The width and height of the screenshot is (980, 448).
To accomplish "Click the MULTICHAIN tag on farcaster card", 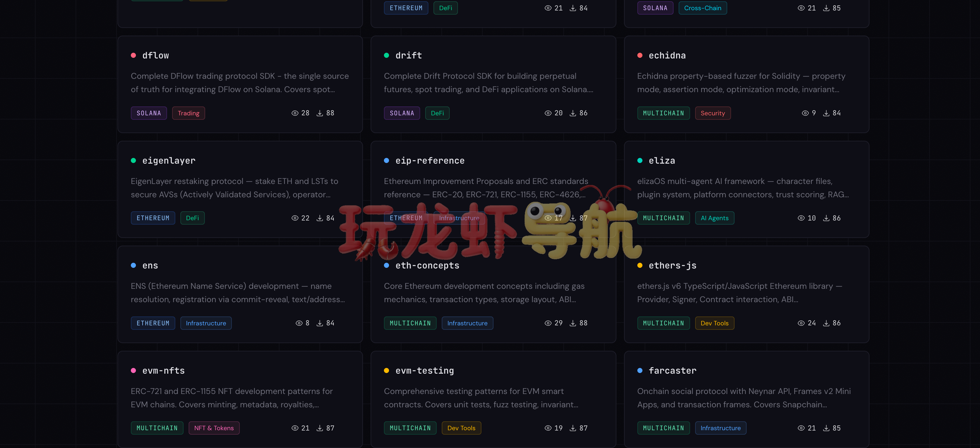I will [x=663, y=428].
